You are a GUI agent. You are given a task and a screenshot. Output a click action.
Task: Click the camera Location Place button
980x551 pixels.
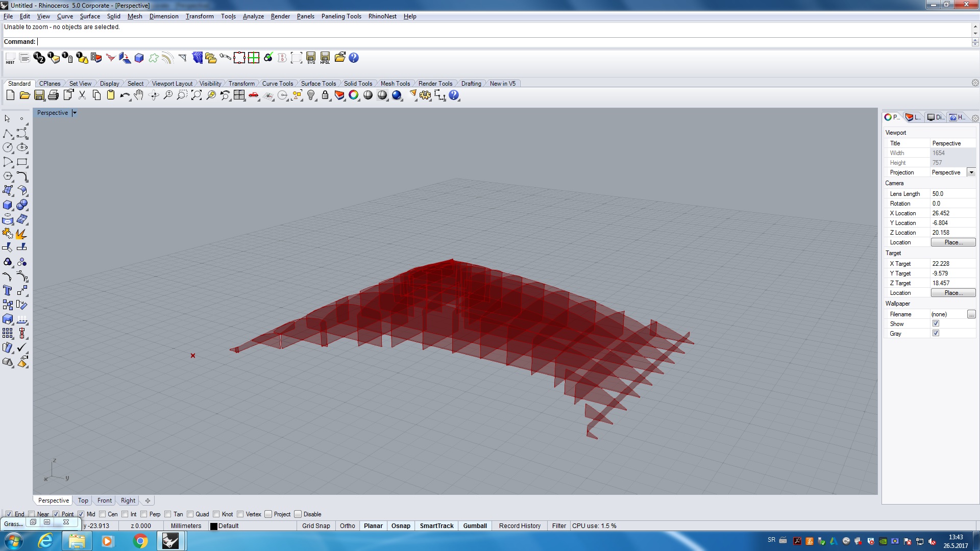(x=953, y=242)
